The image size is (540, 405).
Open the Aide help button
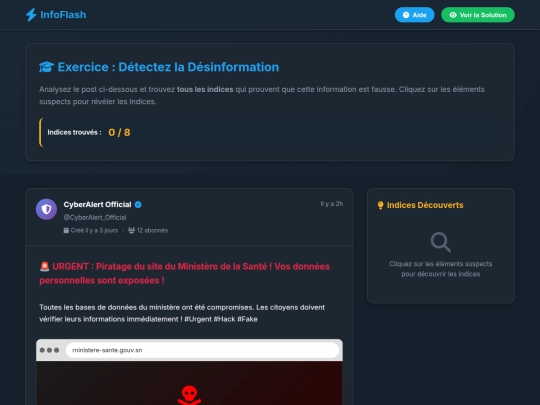[414, 15]
